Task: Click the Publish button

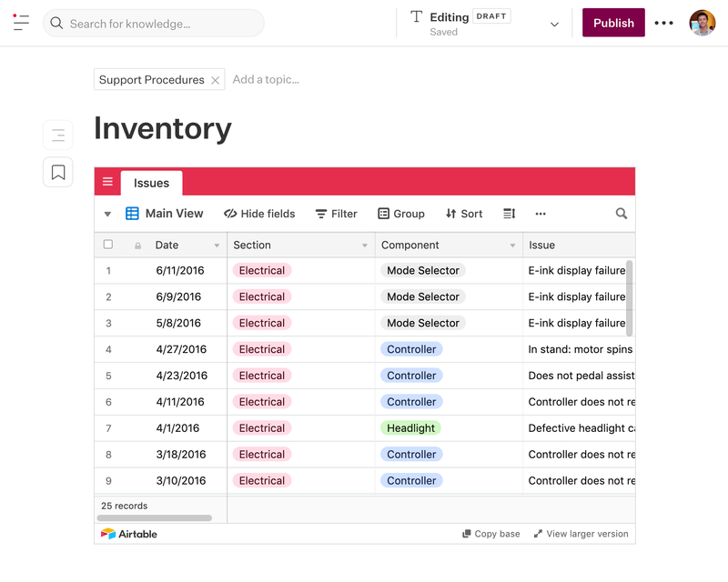Action: click(612, 22)
